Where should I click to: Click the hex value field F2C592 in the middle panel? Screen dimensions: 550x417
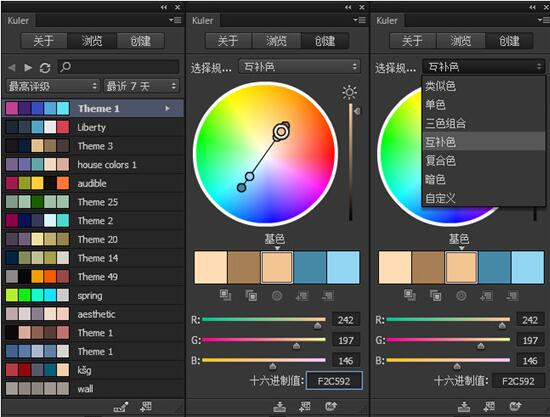click(334, 381)
